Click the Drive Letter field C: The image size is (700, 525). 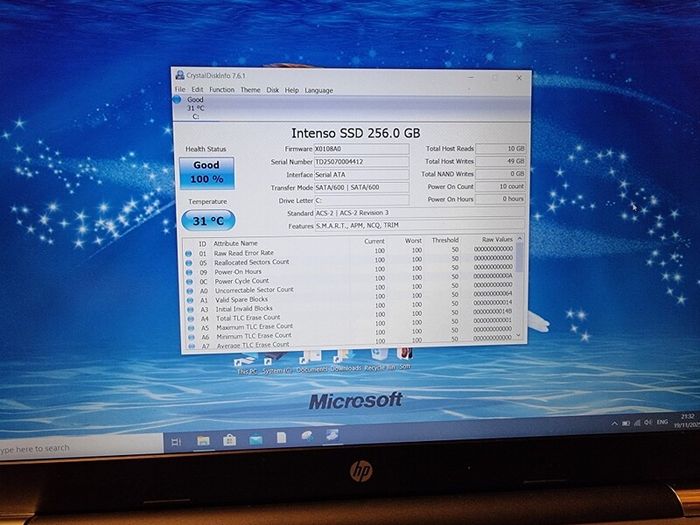tap(361, 200)
